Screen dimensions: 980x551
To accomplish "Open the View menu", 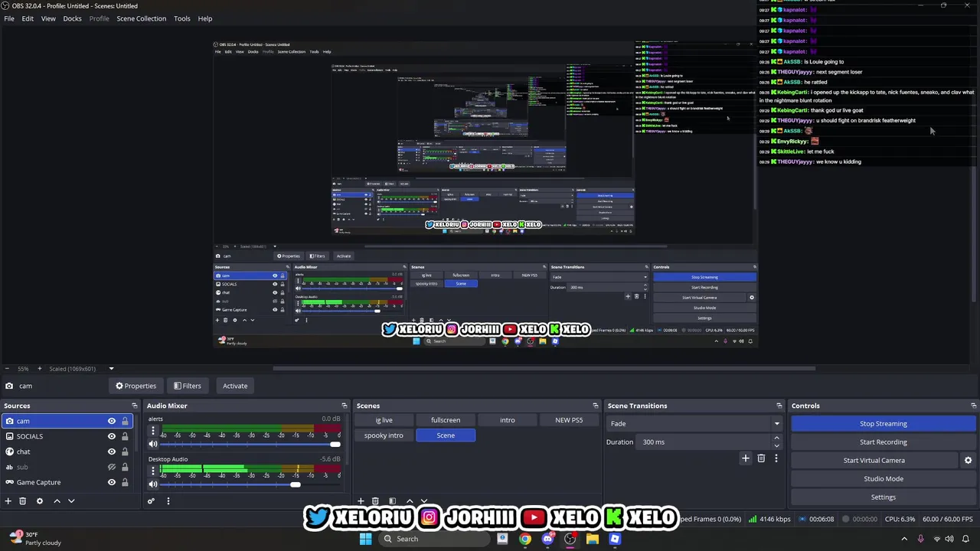I will tap(48, 18).
